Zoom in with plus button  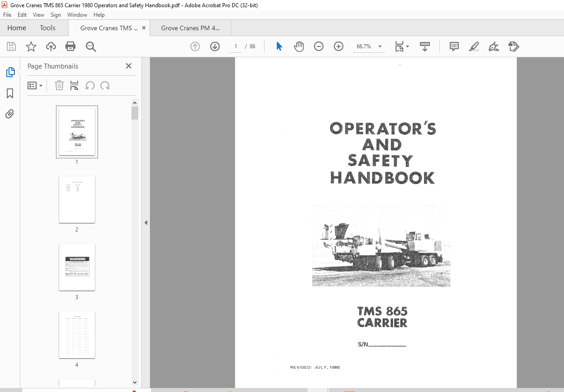[339, 46]
